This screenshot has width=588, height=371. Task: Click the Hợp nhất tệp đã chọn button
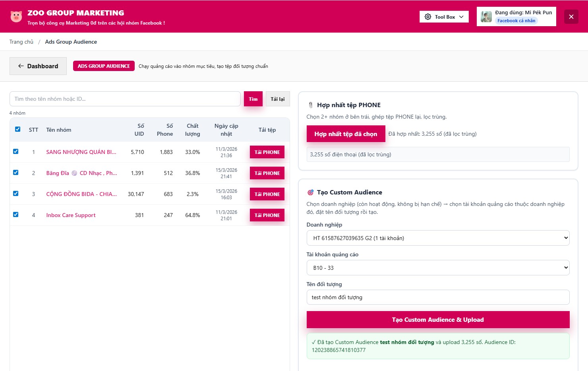point(346,134)
